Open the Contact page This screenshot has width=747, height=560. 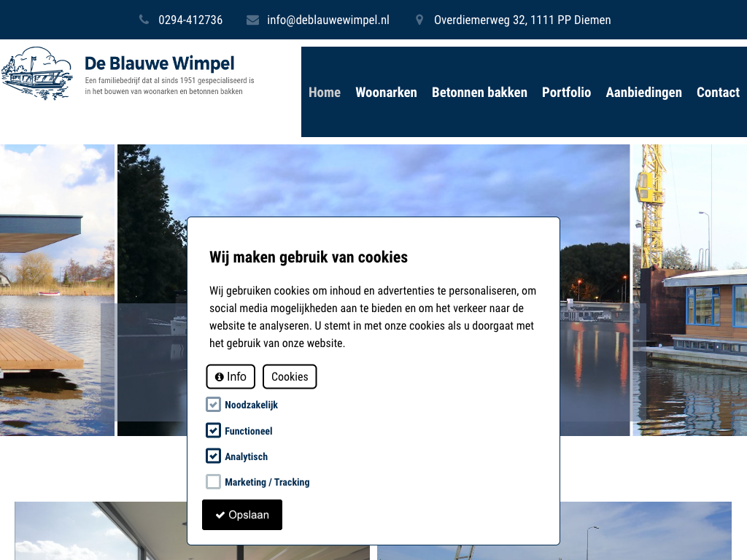coord(718,92)
